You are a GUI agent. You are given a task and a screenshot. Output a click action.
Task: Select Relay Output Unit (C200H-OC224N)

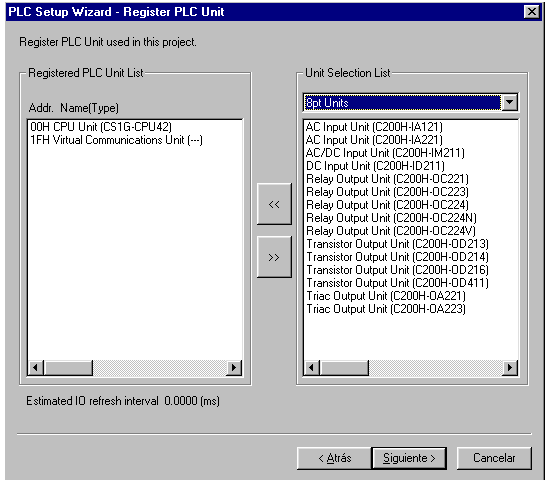391,218
